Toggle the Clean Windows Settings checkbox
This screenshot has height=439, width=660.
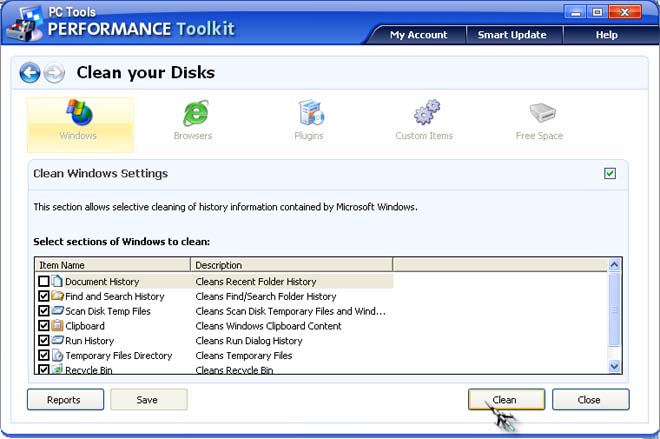pos(609,173)
